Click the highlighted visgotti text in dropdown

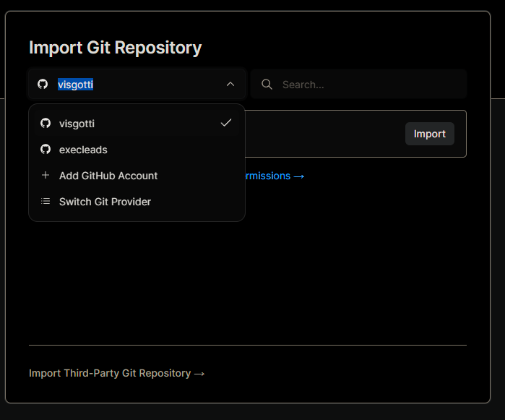coord(75,85)
